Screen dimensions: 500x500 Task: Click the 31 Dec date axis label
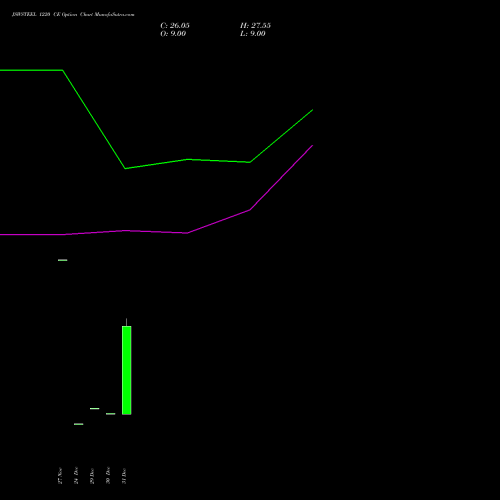point(124,476)
